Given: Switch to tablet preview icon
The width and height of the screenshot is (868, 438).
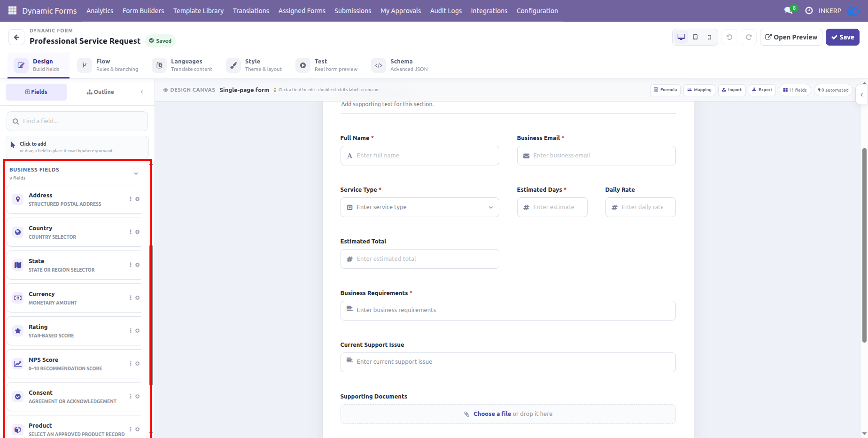Looking at the screenshot, I should pyautogui.click(x=695, y=37).
